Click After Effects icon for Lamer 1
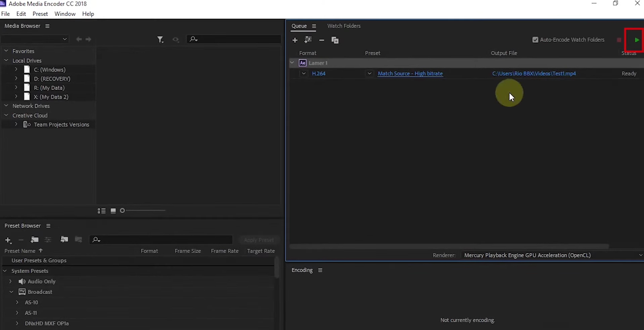644x330 pixels. (303, 63)
